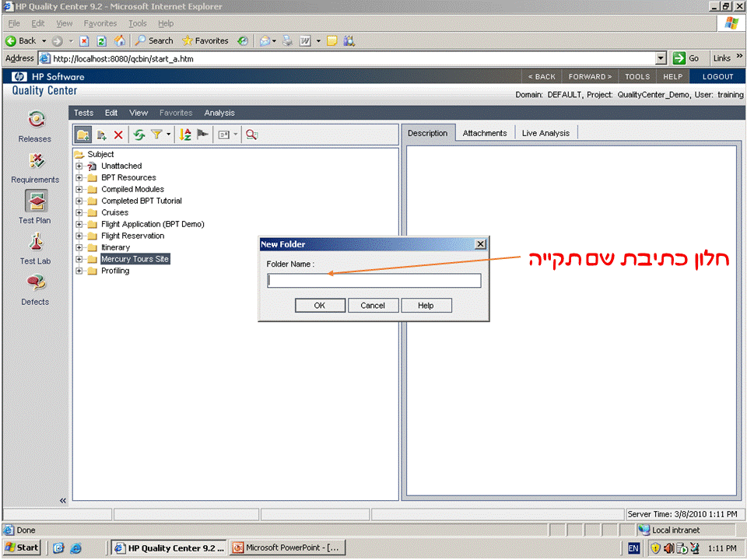Click Help in New Folder dialog
This screenshot has height=560, width=747.
(426, 306)
